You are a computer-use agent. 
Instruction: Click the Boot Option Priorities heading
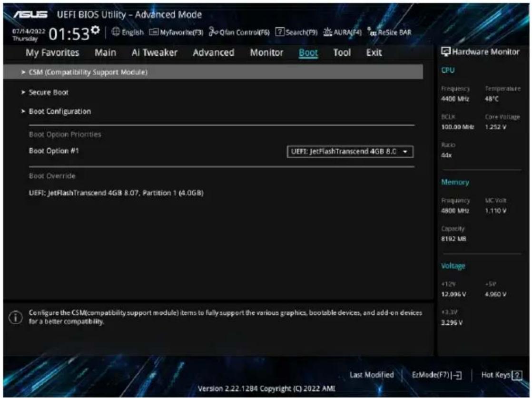(x=65, y=135)
